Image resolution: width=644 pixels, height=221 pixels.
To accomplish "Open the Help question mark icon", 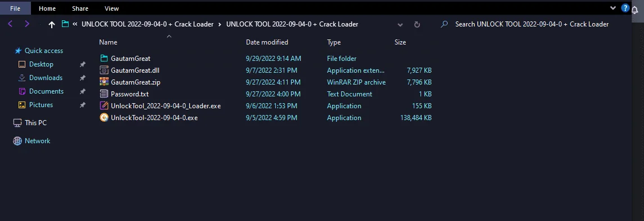I will point(625,8).
